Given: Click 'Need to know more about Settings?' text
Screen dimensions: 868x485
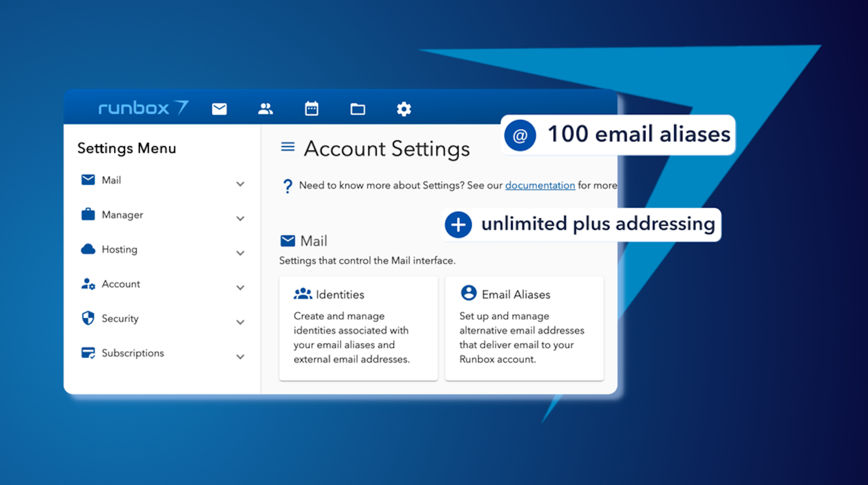Looking at the screenshot, I should pyautogui.click(x=381, y=185).
